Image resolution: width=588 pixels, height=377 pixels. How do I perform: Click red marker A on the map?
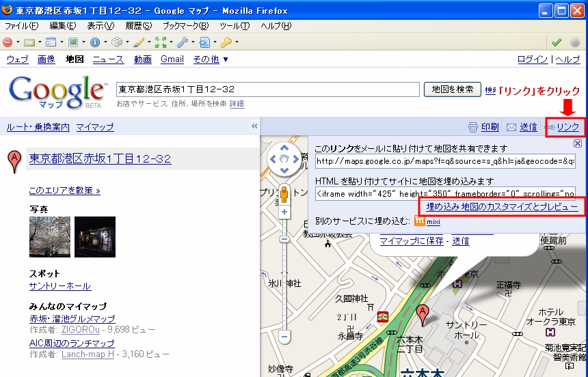click(423, 315)
